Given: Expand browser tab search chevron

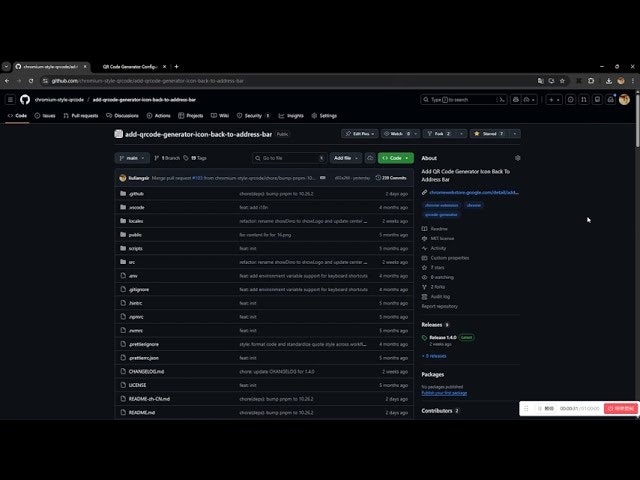Looking at the screenshot, I should pyautogui.click(x=6, y=67).
